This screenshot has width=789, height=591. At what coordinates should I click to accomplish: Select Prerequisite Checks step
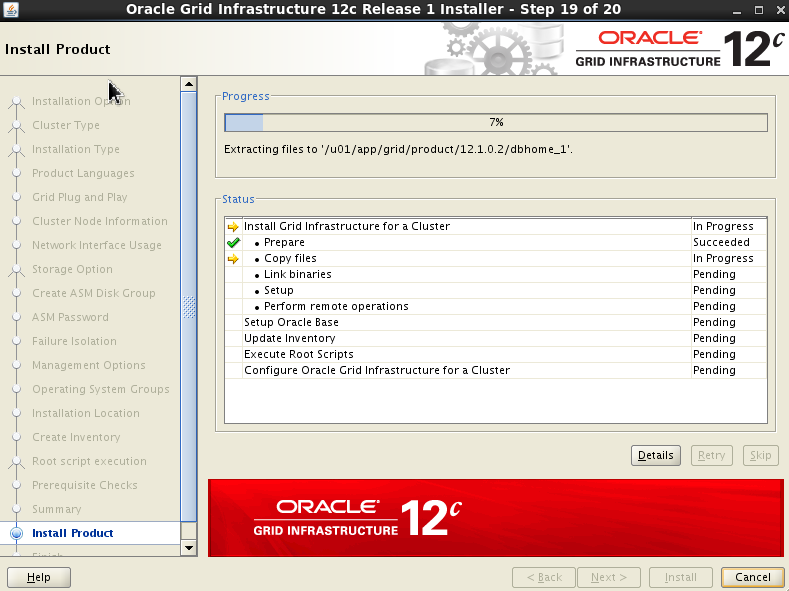tap(85, 485)
